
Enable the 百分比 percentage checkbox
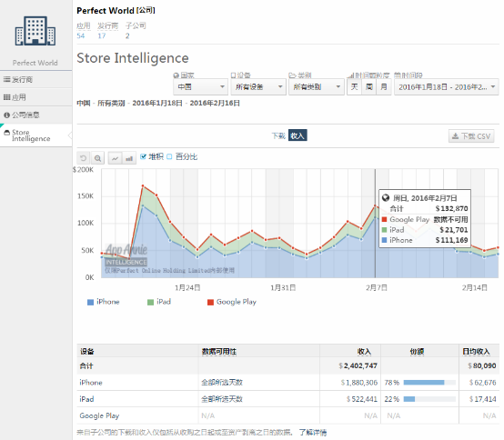(169, 156)
